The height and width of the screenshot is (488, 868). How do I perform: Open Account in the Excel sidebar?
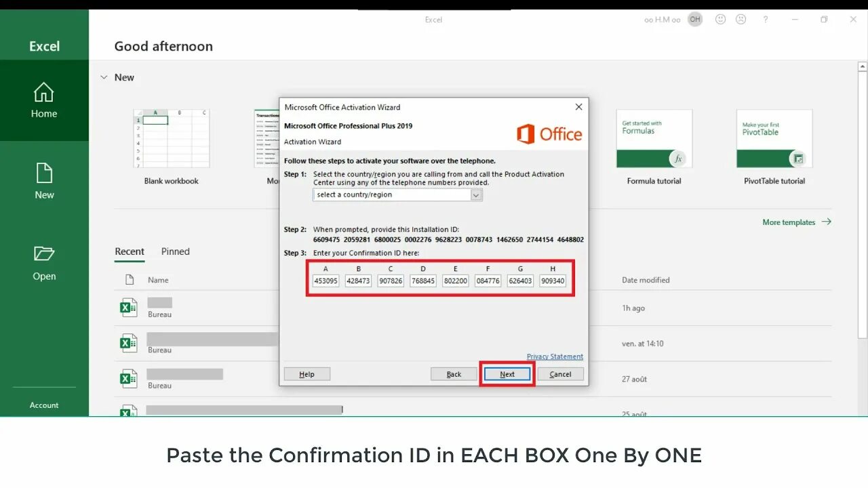click(x=44, y=405)
